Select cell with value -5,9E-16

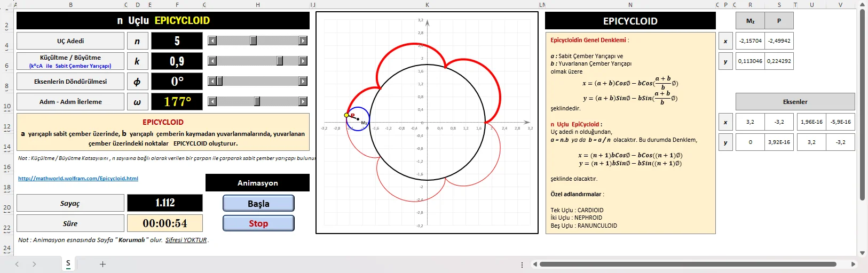841,122
